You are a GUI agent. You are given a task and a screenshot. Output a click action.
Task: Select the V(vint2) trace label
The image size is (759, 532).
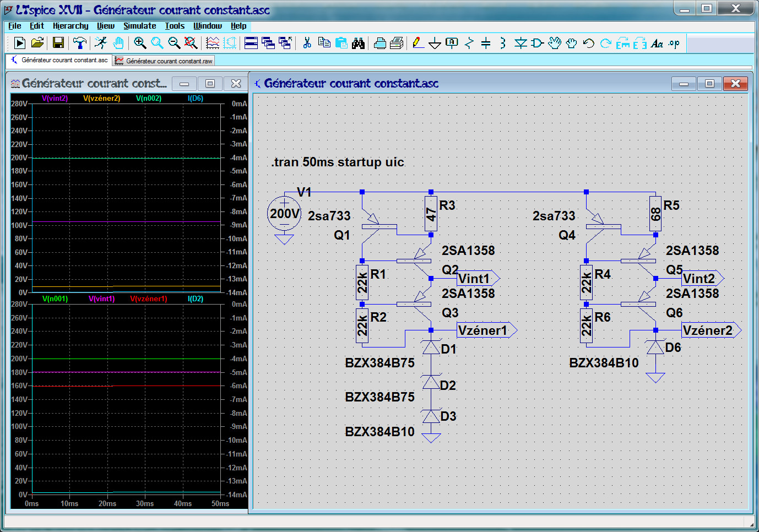(x=55, y=99)
